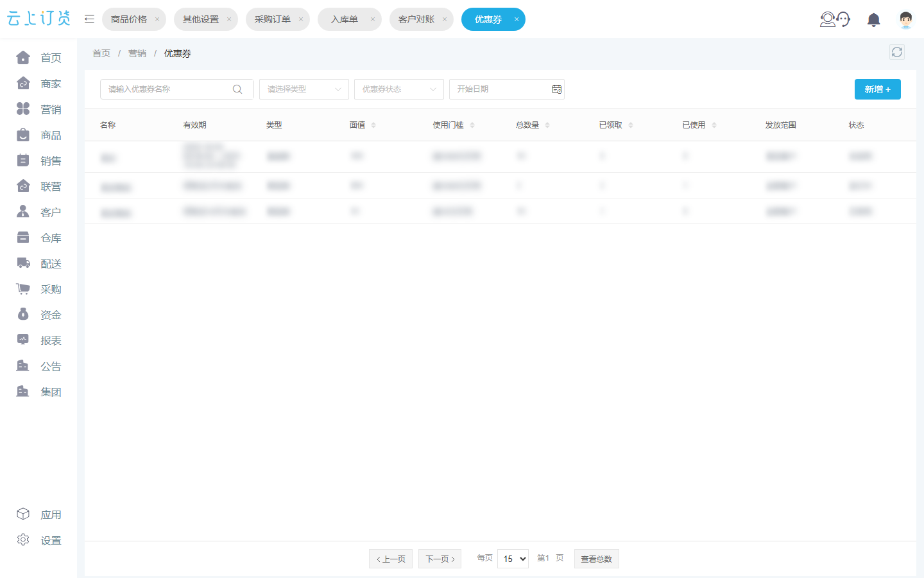Open the 优惠券状态 dropdown

(399, 89)
